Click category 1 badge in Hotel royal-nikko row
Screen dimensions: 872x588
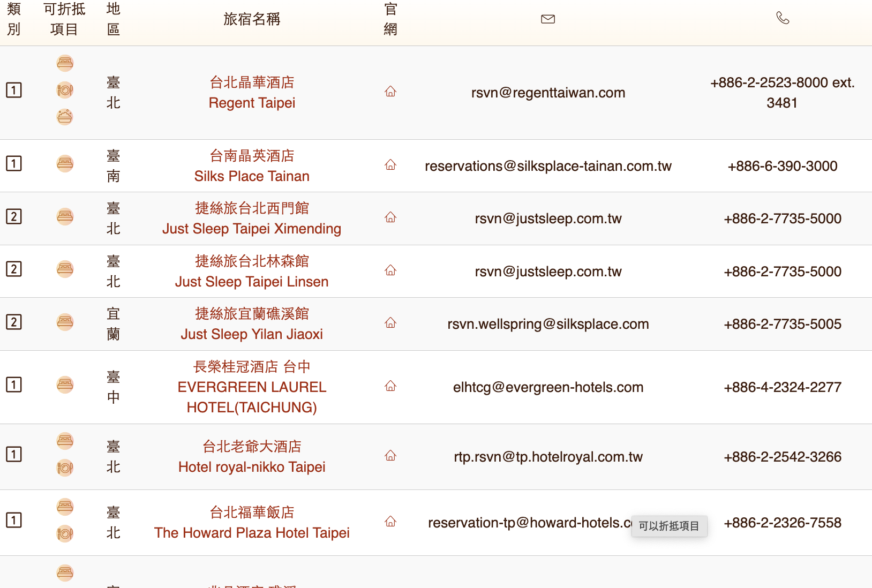[14, 454]
